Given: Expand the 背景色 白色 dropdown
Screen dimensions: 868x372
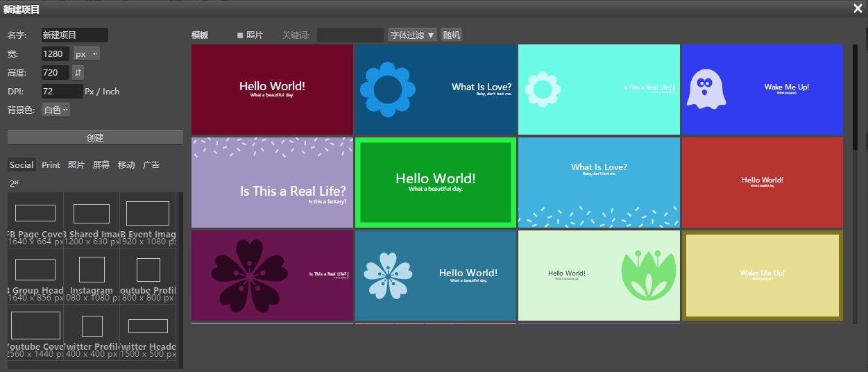Looking at the screenshot, I should [x=56, y=110].
